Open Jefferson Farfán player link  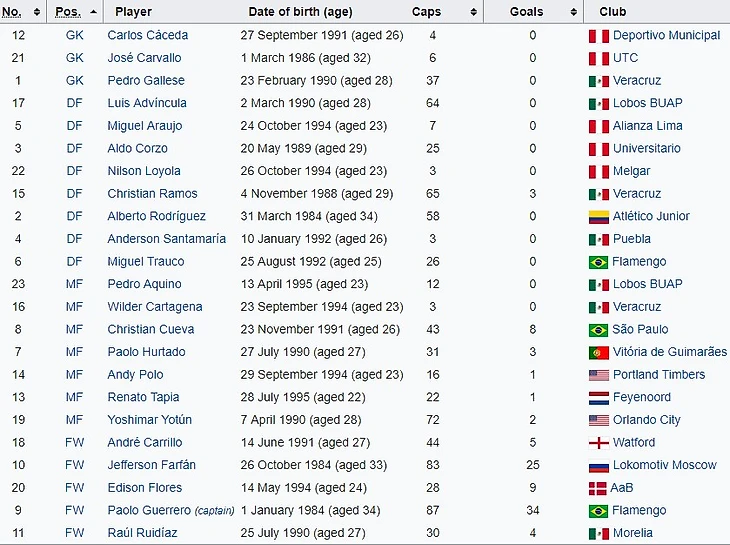click(x=151, y=465)
